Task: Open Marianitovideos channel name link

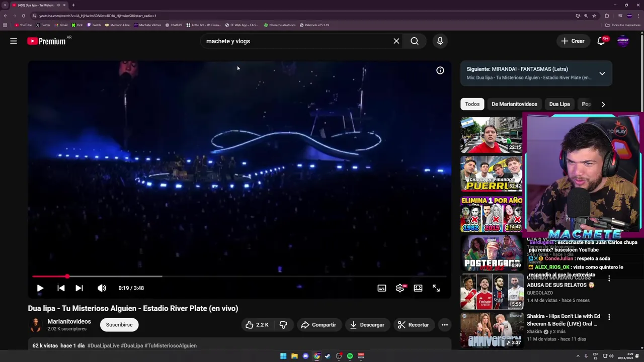Action: (69, 322)
